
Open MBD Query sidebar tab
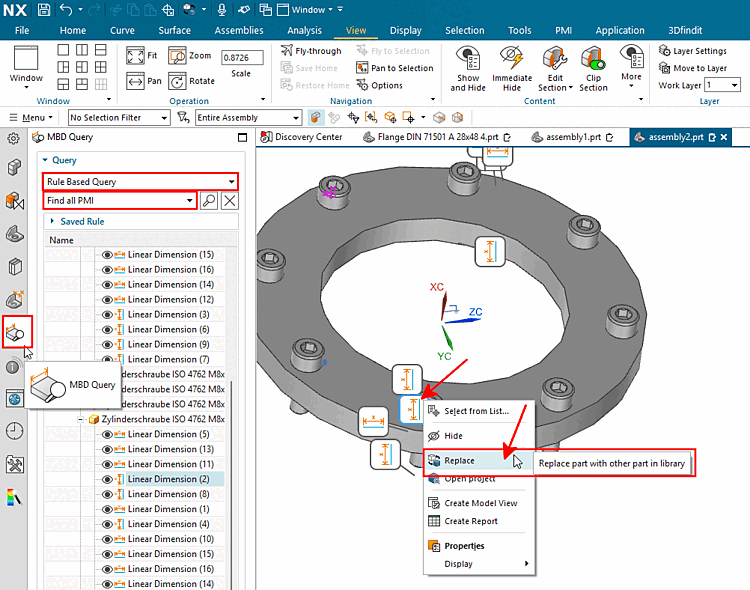pyautogui.click(x=17, y=332)
